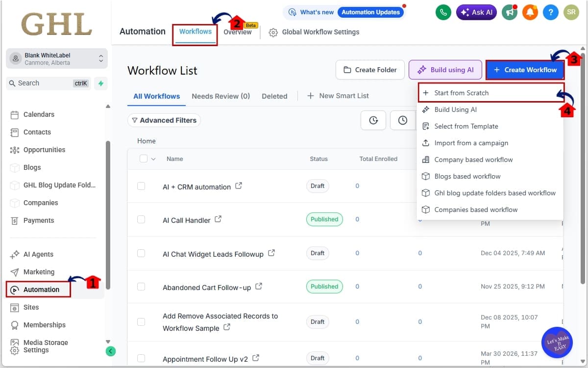Click the SR profile avatar
Image resolution: width=588 pixels, height=368 pixels.
coord(571,12)
